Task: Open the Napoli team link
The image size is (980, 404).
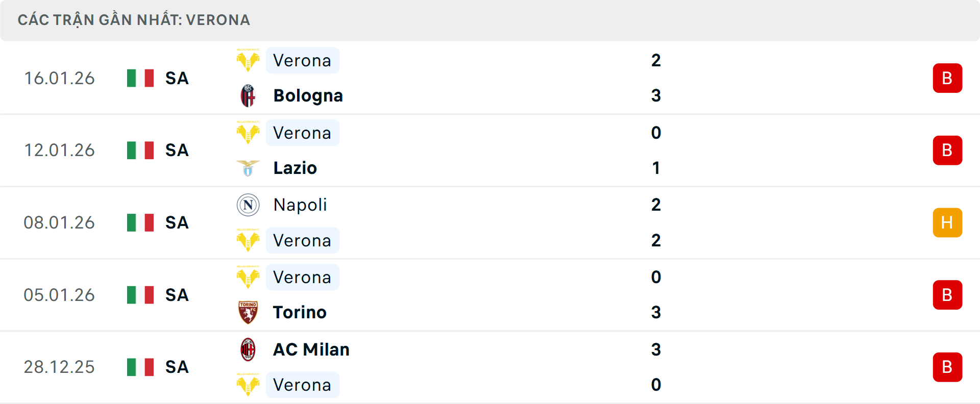Action: pyautogui.click(x=300, y=205)
